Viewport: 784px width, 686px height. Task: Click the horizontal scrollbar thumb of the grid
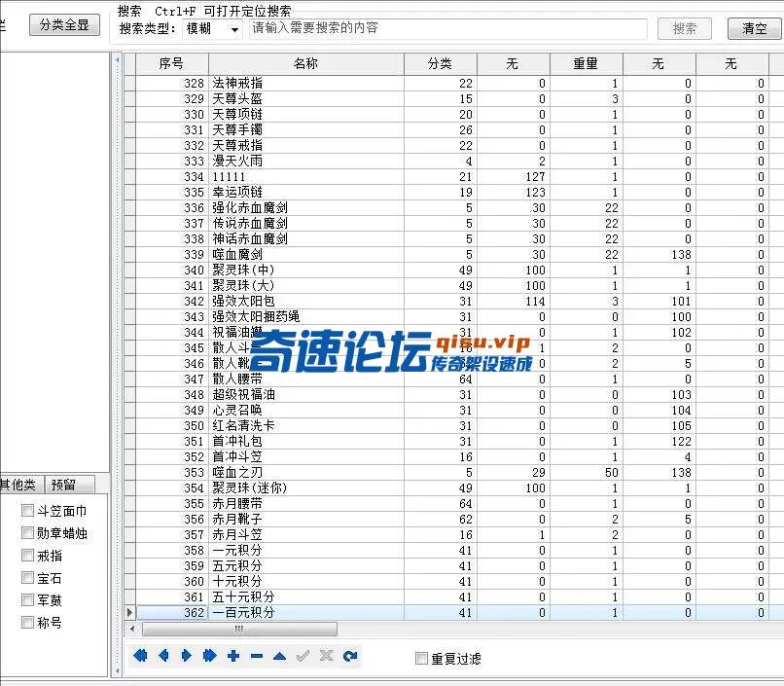pyautogui.click(x=239, y=629)
